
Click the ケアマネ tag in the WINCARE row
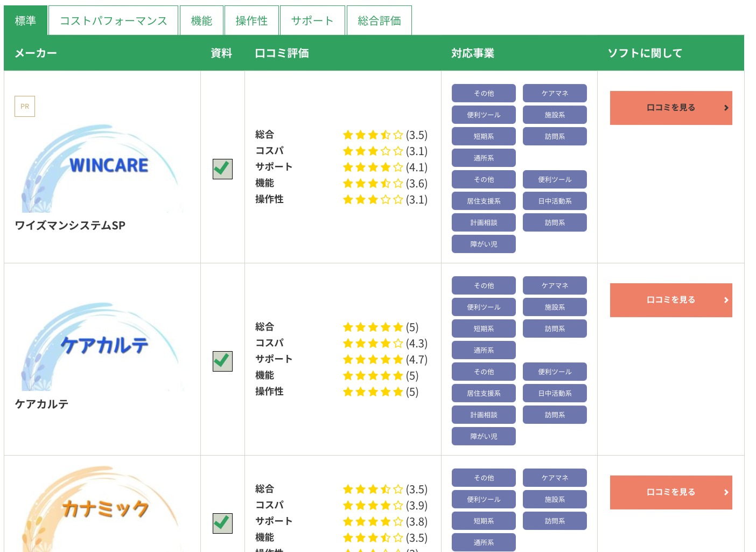point(555,93)
